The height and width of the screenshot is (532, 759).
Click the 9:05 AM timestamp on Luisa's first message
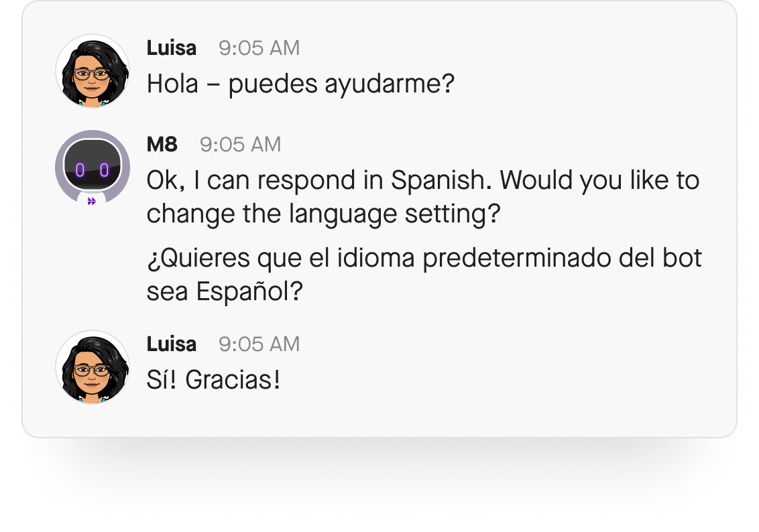pyautogui.click(x=259, y=48)
